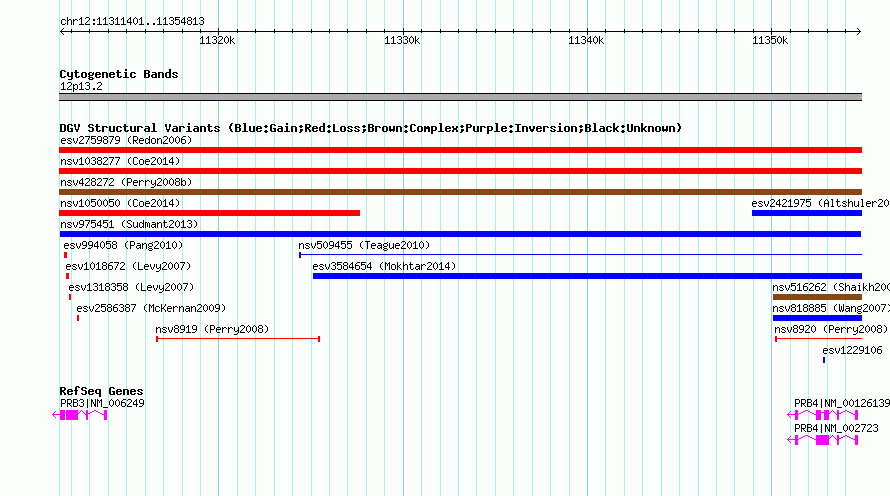
Task: Select the blue nsv818885 gain bar
Action: tap(817, 318)
